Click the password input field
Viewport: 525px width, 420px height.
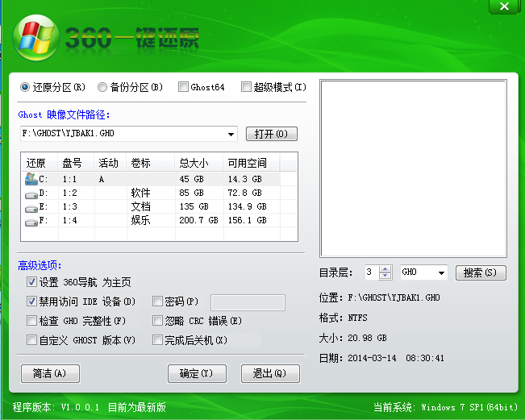click(x=248, y=302)
